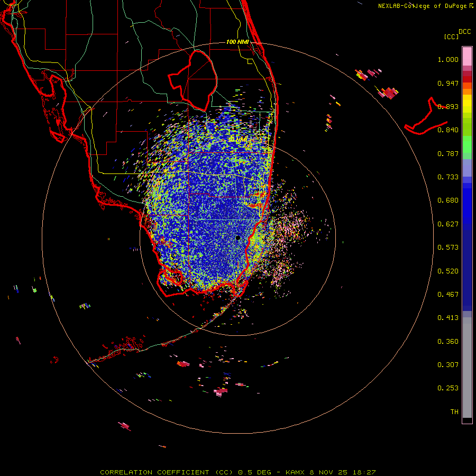
Task: Click the KAMX station identifier
Action: tap(295, 472)
